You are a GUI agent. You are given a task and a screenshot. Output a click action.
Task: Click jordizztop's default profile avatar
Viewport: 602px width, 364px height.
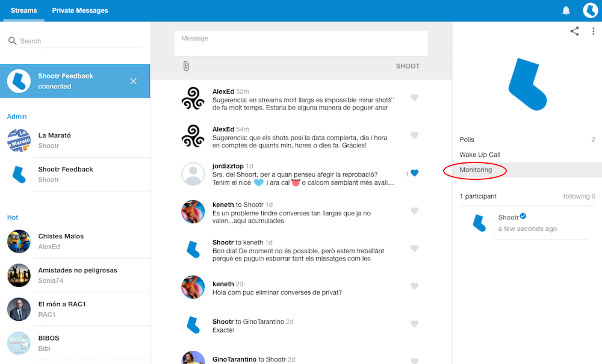193,174
